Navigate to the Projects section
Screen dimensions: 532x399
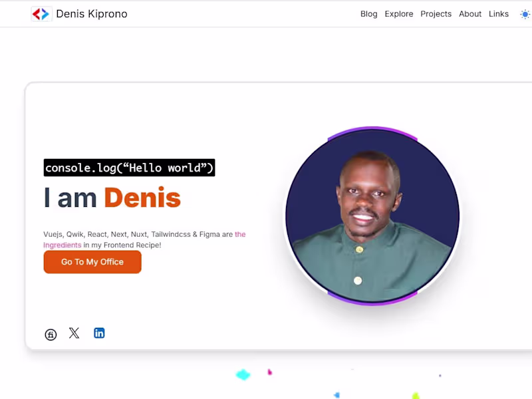436,13
